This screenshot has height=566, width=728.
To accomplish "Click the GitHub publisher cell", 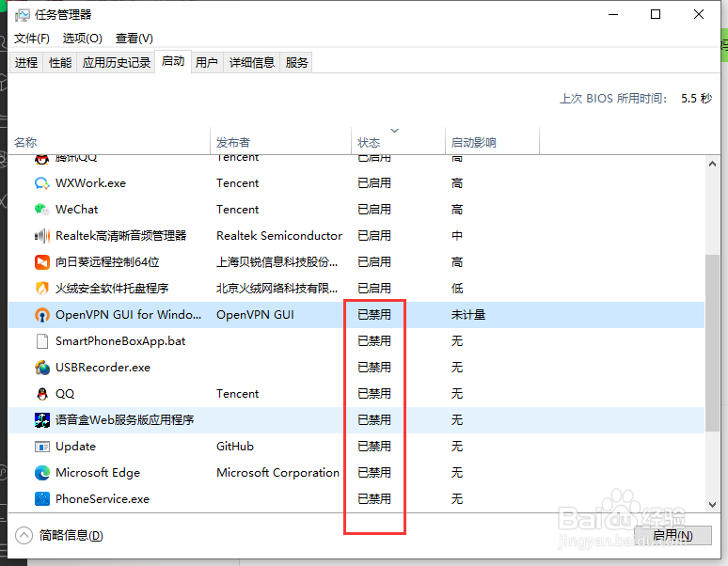I will pos(235,447).
